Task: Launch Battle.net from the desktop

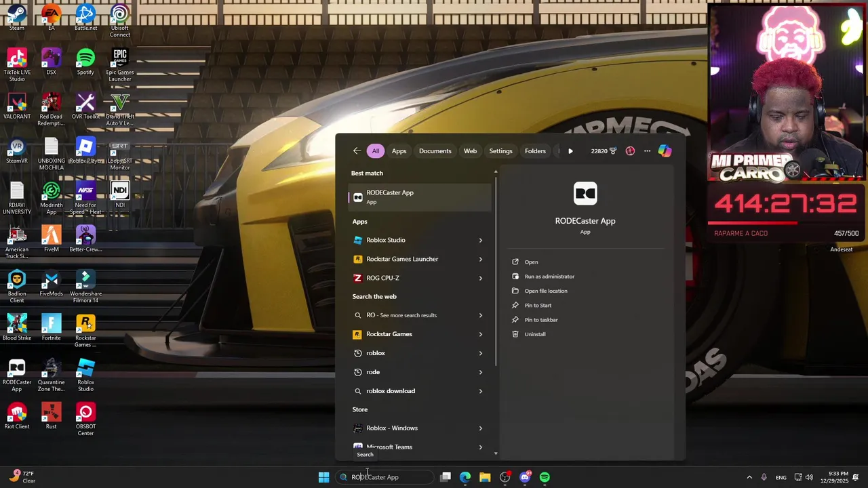Action: coord(85,18)
